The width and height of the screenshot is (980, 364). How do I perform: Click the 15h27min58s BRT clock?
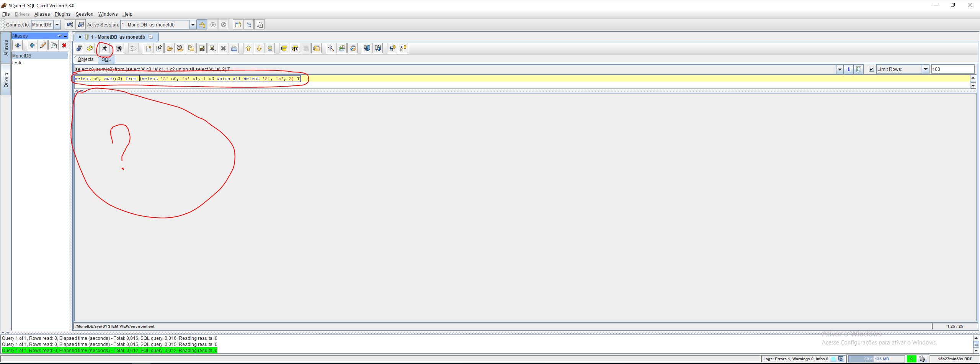click(955, 359)
